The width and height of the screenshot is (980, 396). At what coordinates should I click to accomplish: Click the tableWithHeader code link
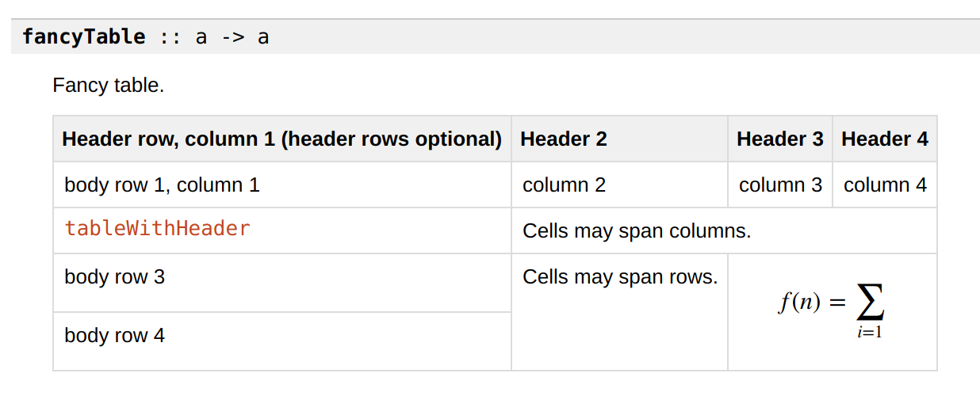pyautogui.click(x=157, y=229)
